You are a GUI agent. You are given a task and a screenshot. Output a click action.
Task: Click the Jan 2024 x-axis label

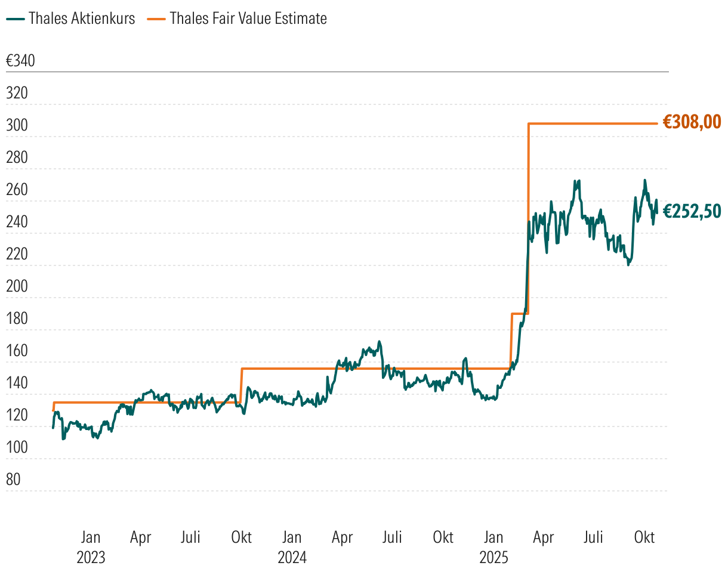click(x=292, y=548)
